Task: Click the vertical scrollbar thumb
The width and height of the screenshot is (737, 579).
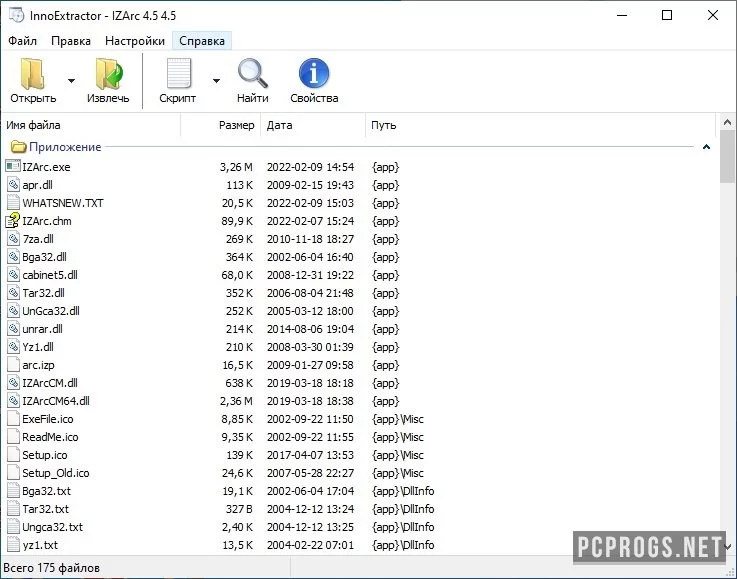Action: click(x=728, y=156)
